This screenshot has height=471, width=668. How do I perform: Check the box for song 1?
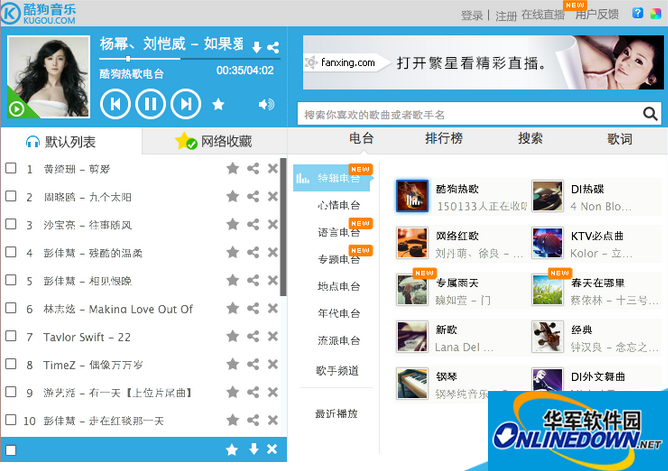pos(11,168)
